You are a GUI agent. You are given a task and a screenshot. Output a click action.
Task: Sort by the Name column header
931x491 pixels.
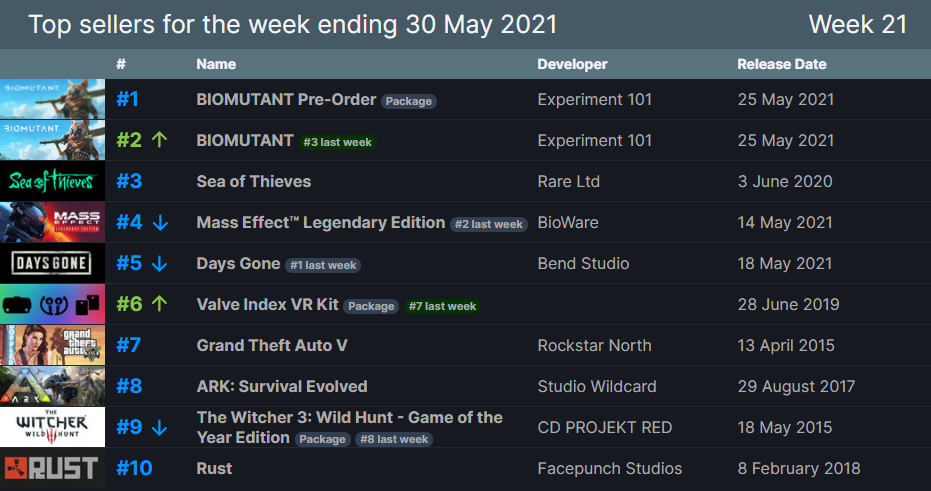click(216, 64)
